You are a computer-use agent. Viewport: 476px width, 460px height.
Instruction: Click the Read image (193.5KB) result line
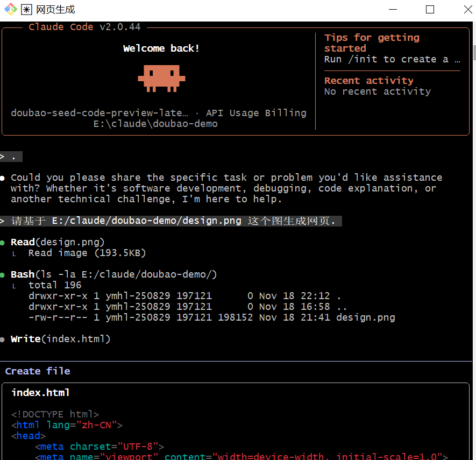click(87, 253)
